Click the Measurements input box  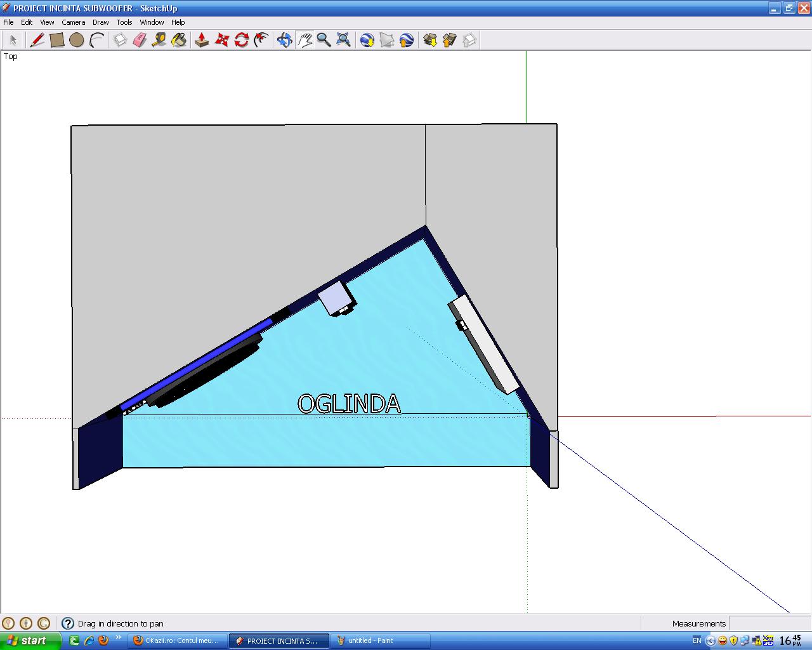(x=769, y=623)
